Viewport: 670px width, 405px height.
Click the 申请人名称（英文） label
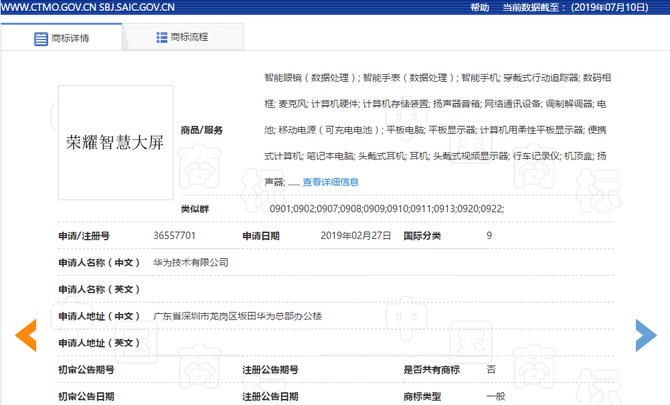tap(100, 289)
